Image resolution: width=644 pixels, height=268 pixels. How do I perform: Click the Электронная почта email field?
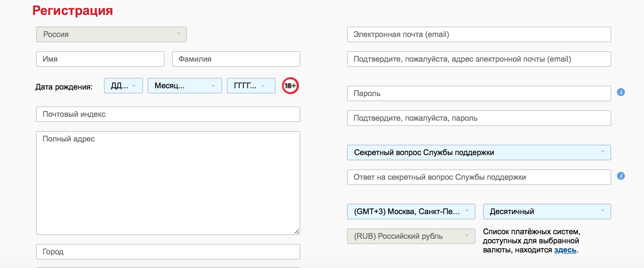point(479,34)
